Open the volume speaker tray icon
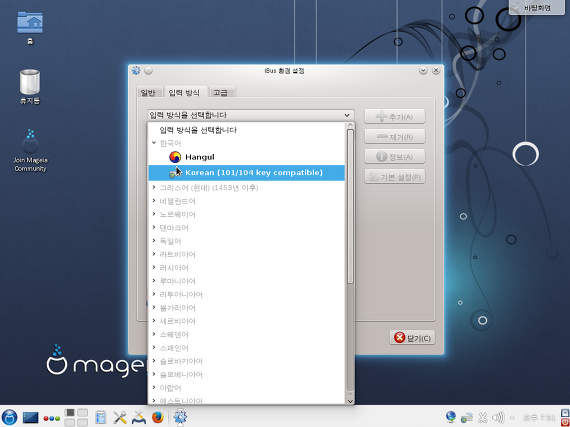This screenshot has width=570, height=427. point(498,418)
